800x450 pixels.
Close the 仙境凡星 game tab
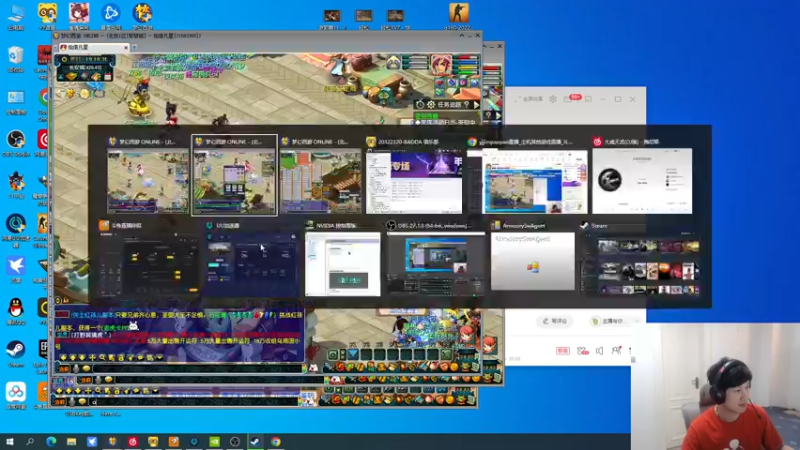(126, 47)
